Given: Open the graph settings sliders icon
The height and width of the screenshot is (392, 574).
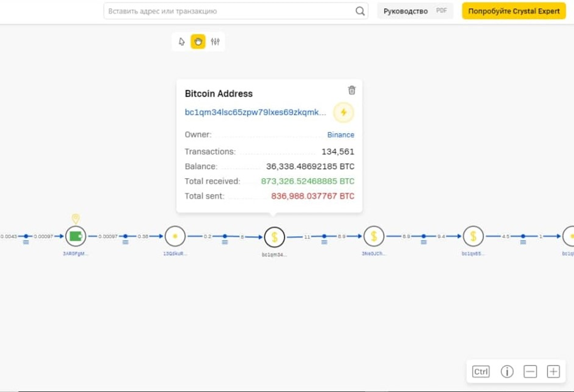Looking at the screenshot, I should [x=215, y=42].
